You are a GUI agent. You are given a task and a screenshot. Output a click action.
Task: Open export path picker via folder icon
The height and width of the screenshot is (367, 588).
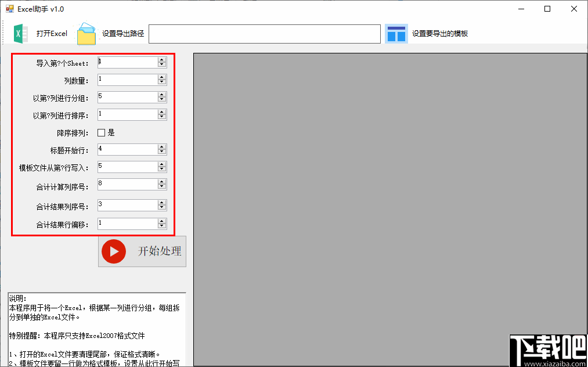coord(86,33)
